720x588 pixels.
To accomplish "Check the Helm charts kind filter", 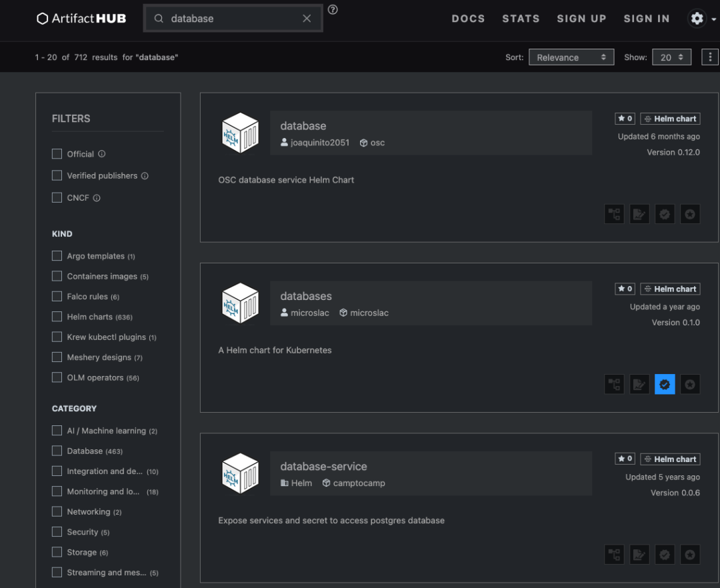I will click(x=57, y=317).
